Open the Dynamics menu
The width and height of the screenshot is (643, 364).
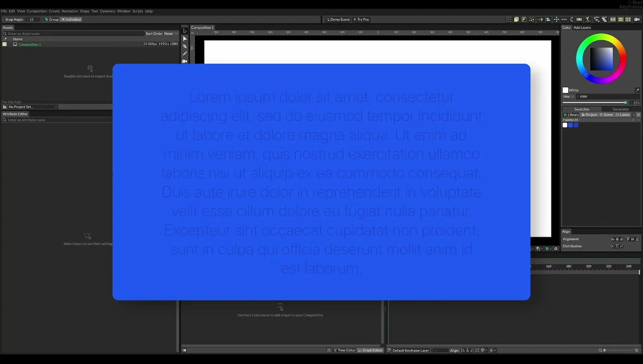(108, 11)
